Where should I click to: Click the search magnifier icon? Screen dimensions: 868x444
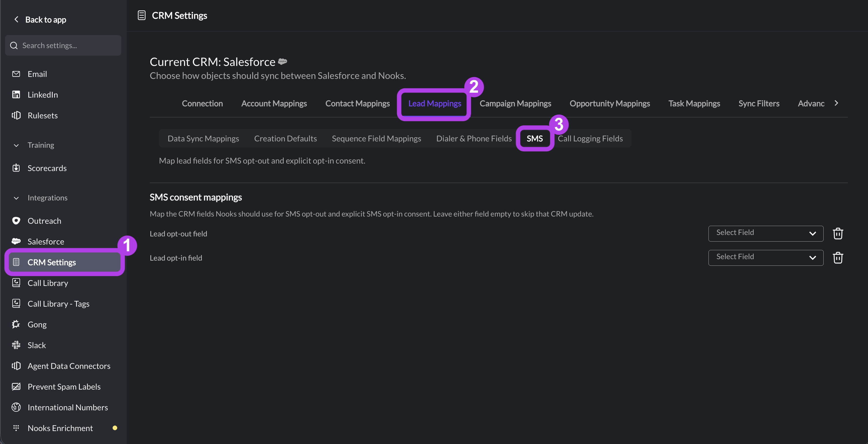[14, 45]
